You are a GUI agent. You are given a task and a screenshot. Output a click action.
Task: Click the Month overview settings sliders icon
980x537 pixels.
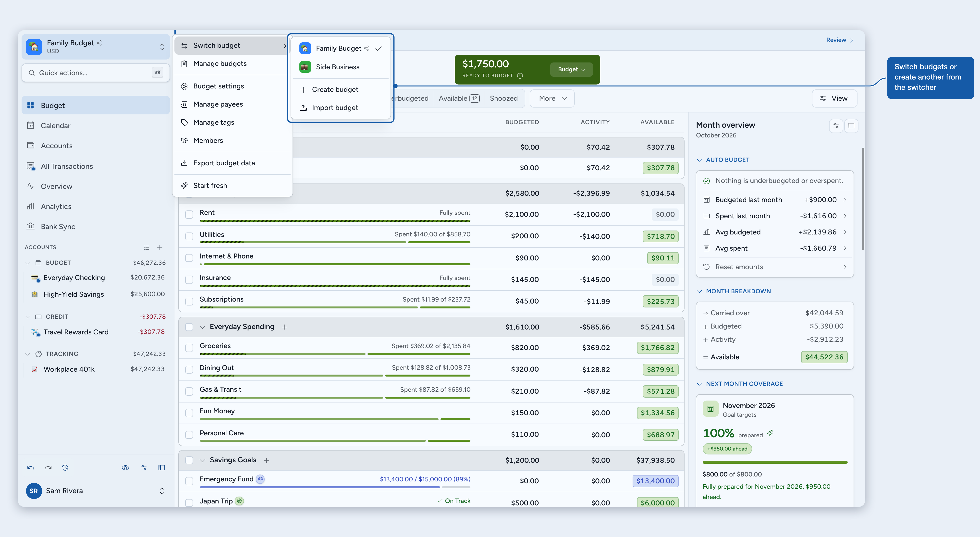click(x=836, y=125)
